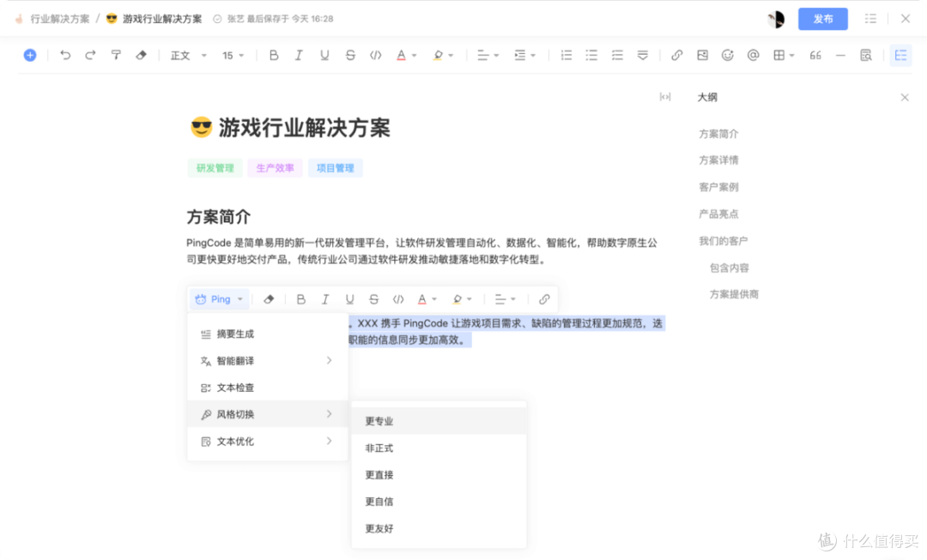The image size is (927, 560).
Task: Expand 文本优化 submenu
Action: coord(267,442)
